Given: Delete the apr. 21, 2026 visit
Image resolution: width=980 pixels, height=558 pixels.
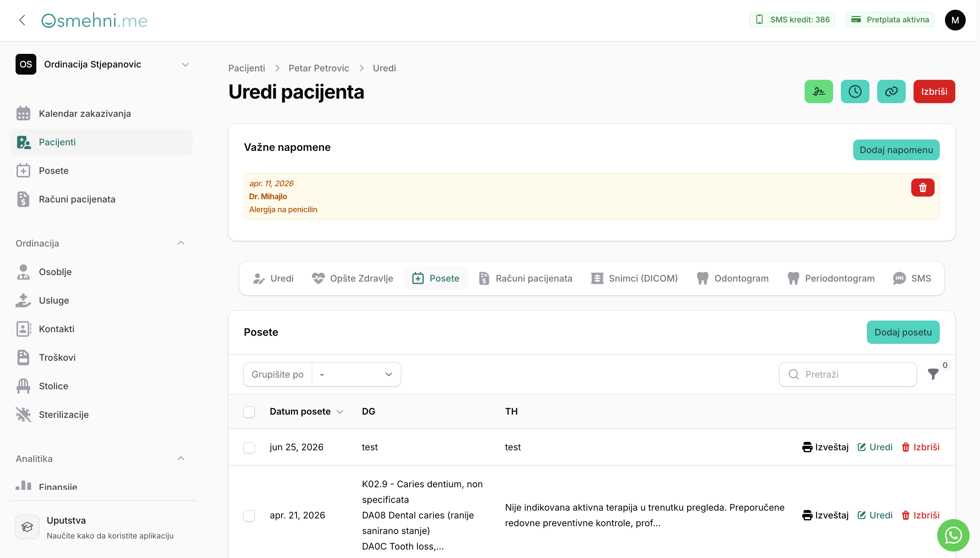Looking at the screenshot, I should click(x=920, y=515).
